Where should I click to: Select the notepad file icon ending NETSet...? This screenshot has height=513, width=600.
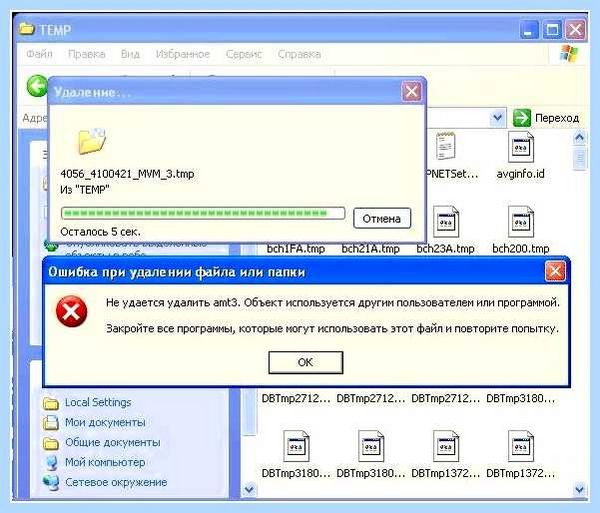[445, 146]
